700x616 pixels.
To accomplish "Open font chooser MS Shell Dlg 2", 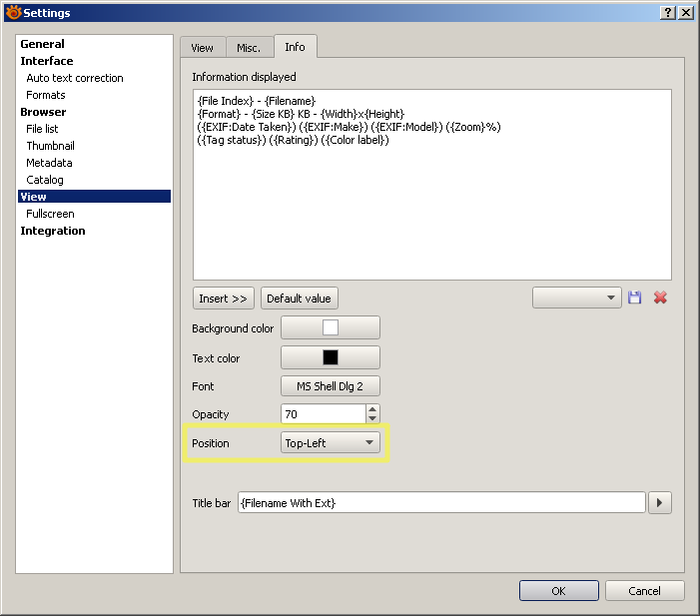I will click(x=331, y=386).
